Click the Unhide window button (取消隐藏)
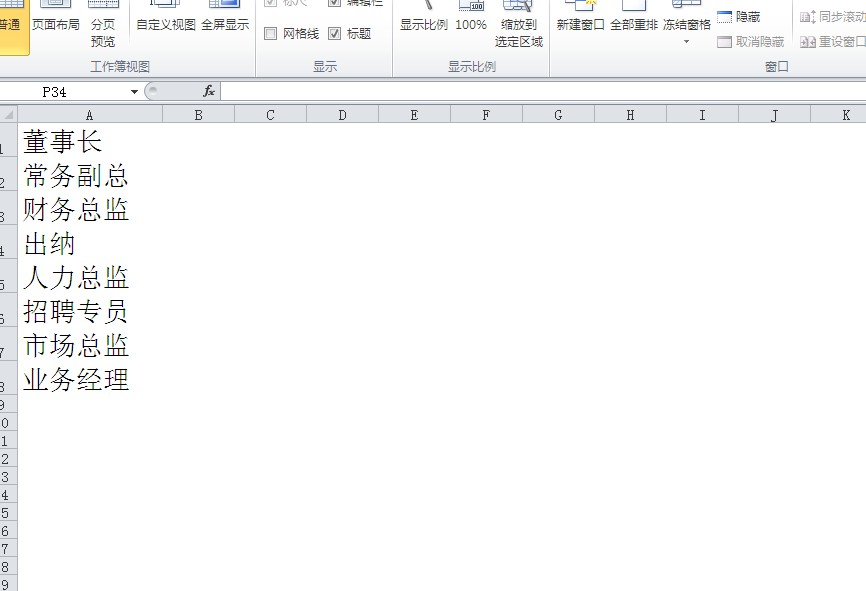 click(751, 42)
